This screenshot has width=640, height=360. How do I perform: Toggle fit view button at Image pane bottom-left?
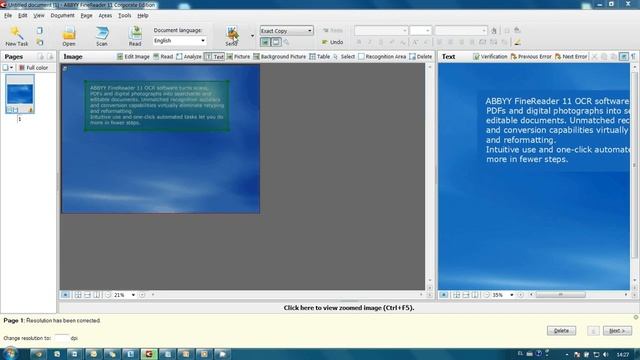click(x=65, y=295)
